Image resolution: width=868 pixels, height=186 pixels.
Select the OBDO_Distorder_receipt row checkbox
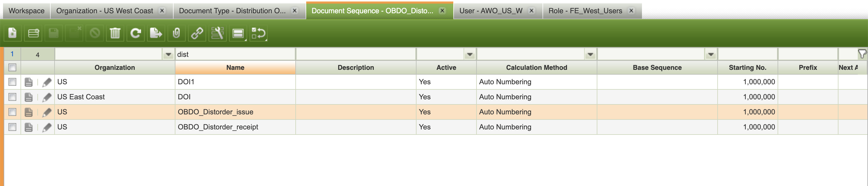(x=12, y=127)
